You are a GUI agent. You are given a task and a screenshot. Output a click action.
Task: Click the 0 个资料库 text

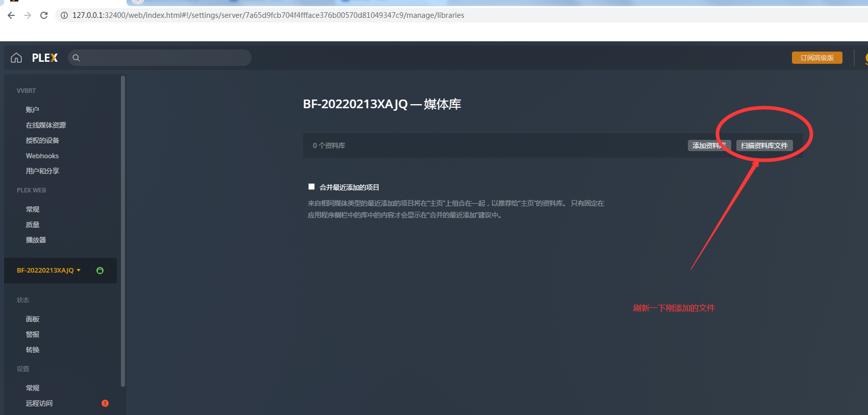click(329, 145)
